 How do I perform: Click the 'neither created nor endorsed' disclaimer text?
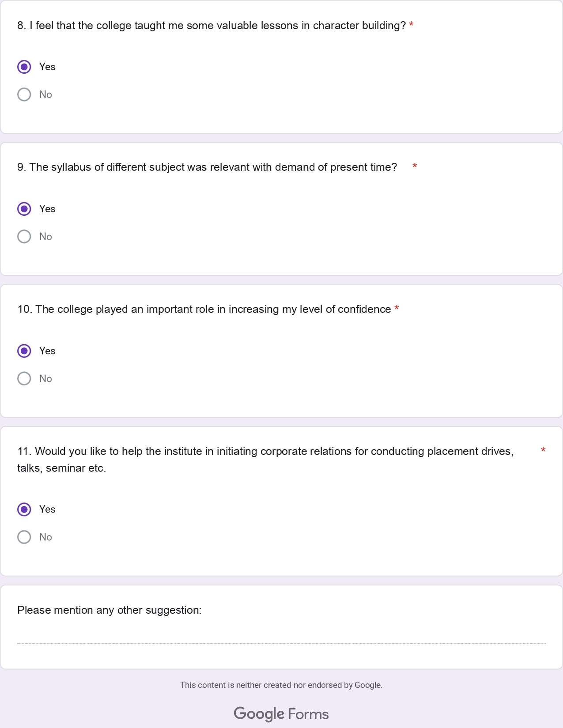click(x=281, y=685)
